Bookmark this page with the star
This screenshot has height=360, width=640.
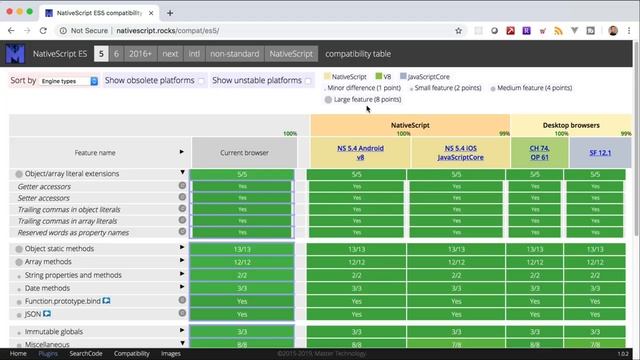pos(458,31)
